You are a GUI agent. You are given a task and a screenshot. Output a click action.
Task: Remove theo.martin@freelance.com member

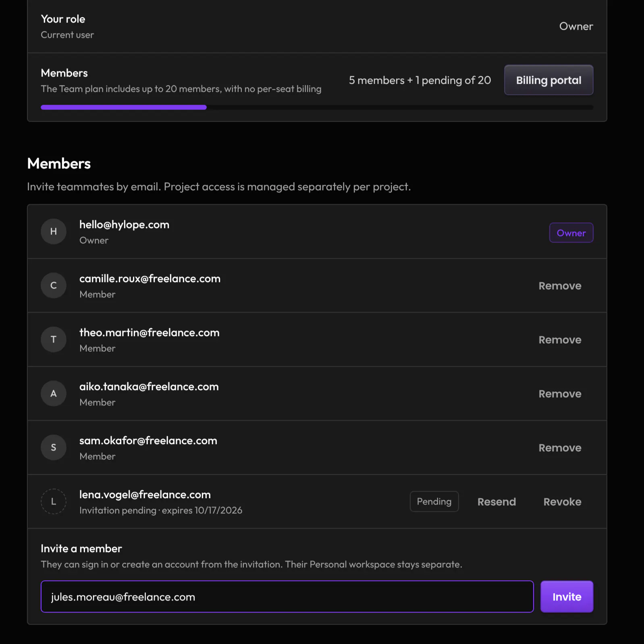pos(560,340)
